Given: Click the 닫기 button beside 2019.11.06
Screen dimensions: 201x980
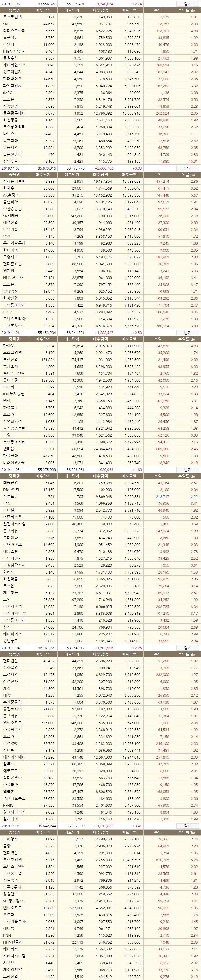Looking at the screenshot, I should tap(188, 333).
